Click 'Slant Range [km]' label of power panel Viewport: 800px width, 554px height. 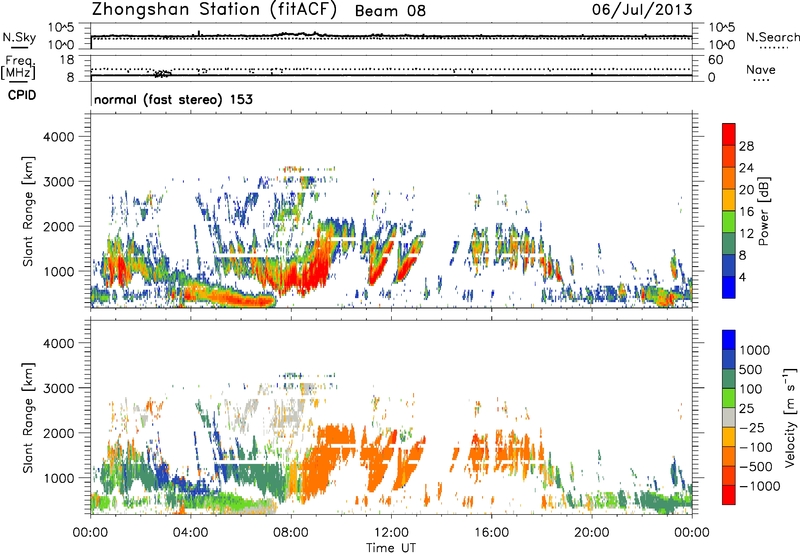[x=28, y=211]
